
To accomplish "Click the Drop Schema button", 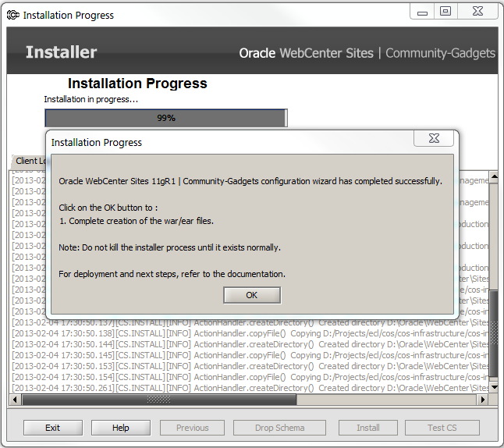I will click(279, 428).
